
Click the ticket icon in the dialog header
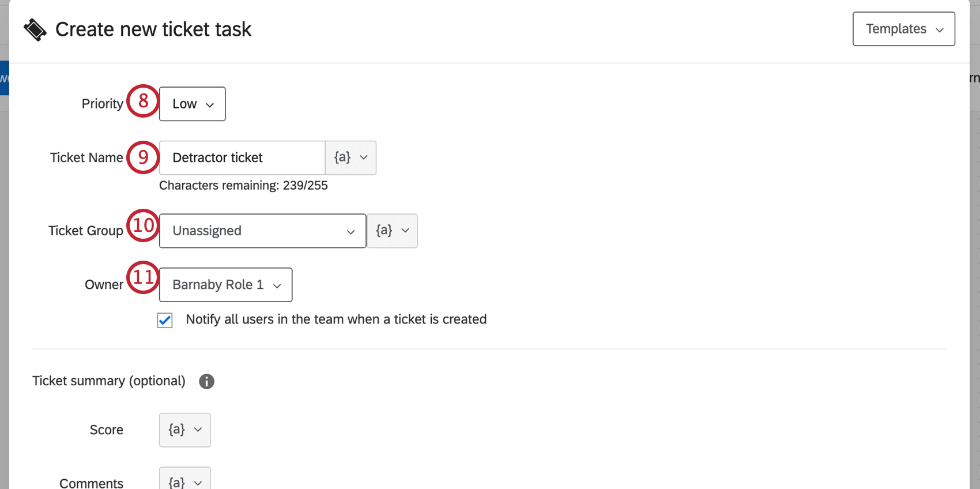(x=34, y=29)
